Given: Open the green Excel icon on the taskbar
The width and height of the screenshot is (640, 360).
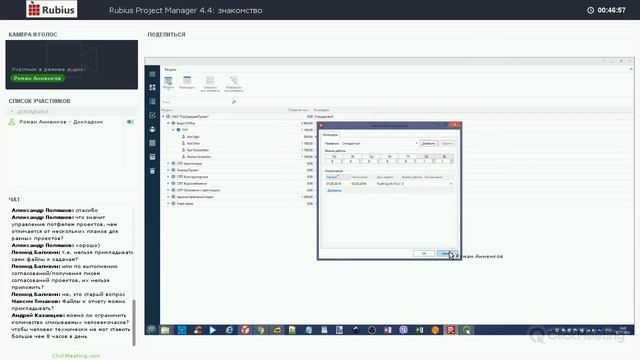Looking at the screenshot, I should (x=419, y=330).
